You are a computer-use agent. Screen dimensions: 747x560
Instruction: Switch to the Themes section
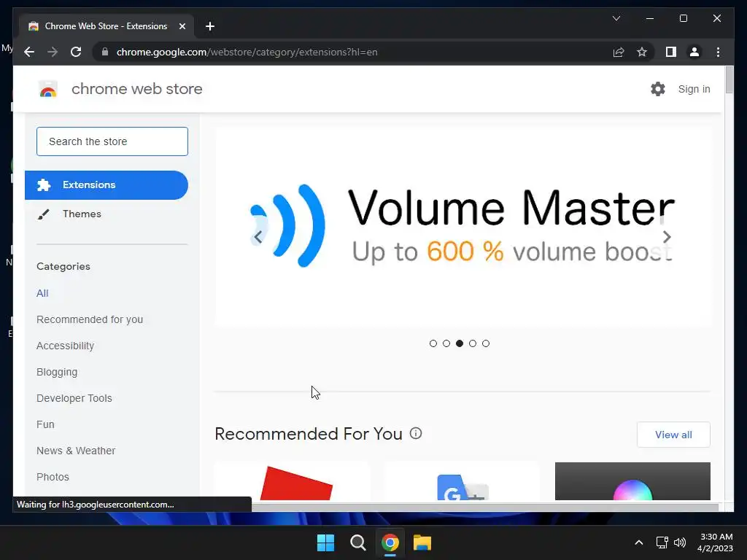[82, 214]
